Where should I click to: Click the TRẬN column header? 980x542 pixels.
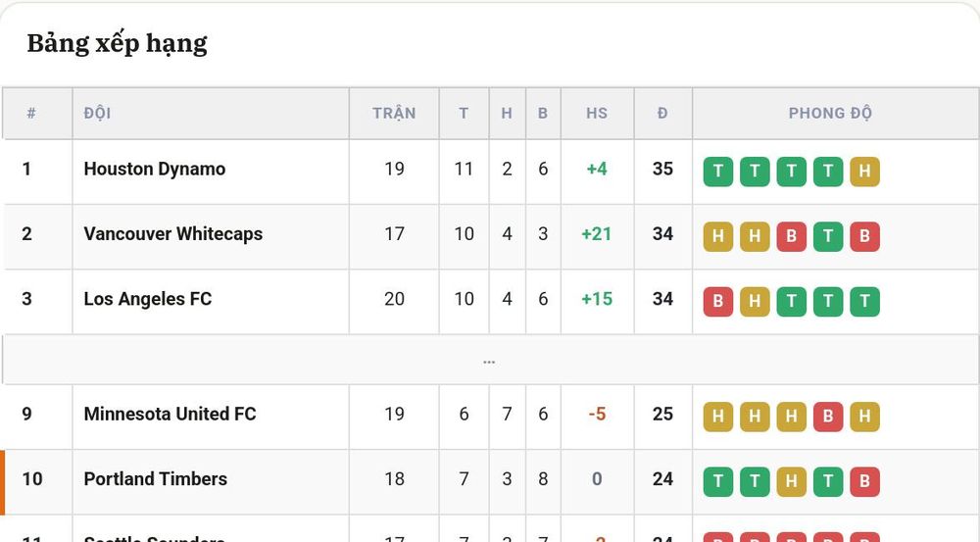click(x=394, y=113)
